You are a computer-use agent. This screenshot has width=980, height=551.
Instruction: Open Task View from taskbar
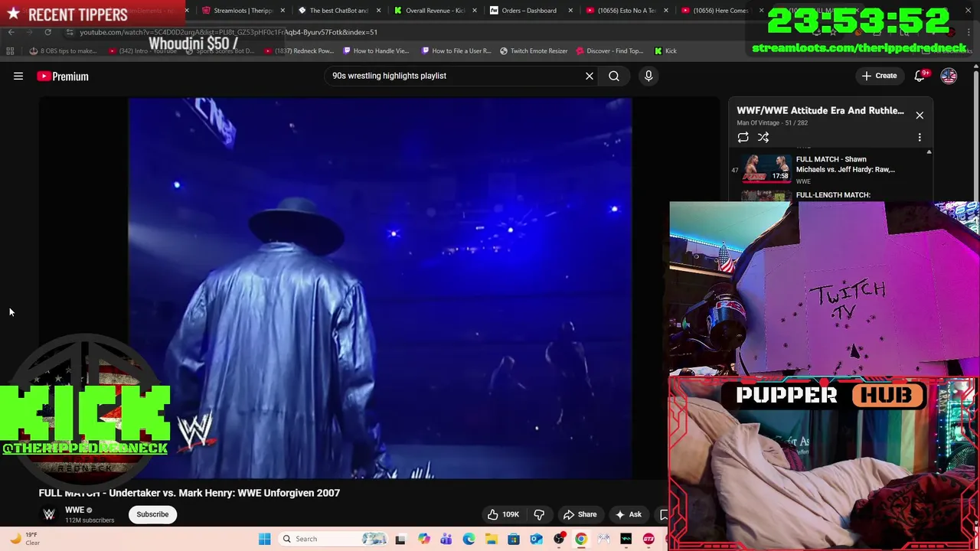tap(400, 539)
